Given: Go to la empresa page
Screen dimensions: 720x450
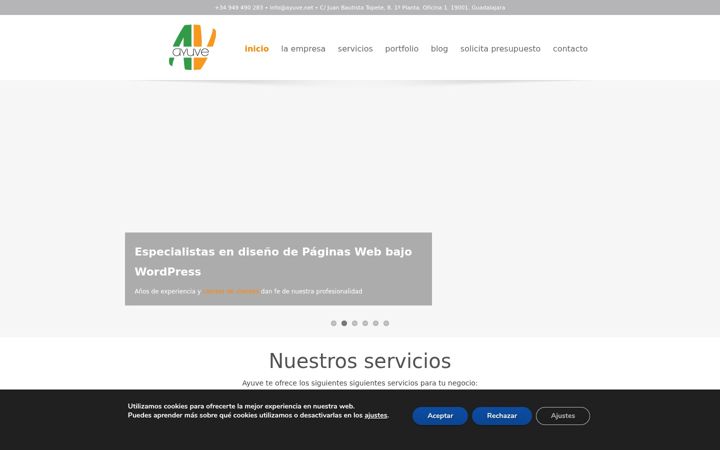Looking at the screenshot, I should [x=303, y=49].
